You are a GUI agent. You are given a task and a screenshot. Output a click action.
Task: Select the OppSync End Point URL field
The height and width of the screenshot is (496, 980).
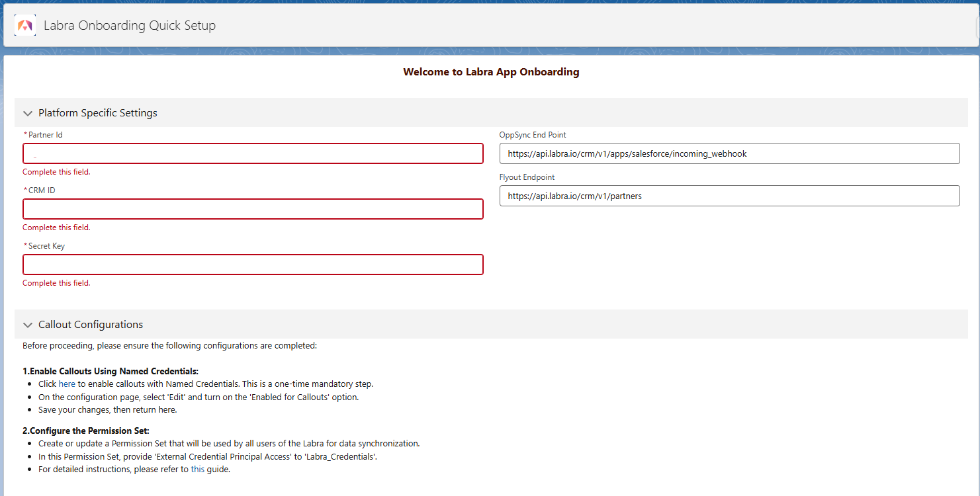click(729, 153)
